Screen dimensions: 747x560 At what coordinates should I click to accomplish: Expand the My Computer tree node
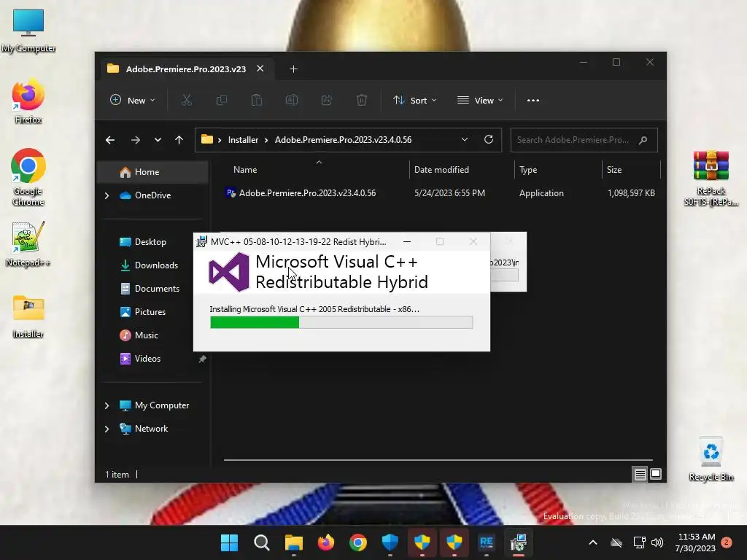tap(107, 405)
